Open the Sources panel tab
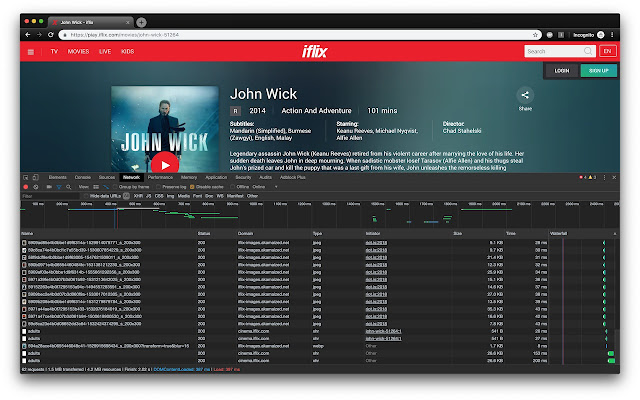The image size is (640, 400). [107, 178]
